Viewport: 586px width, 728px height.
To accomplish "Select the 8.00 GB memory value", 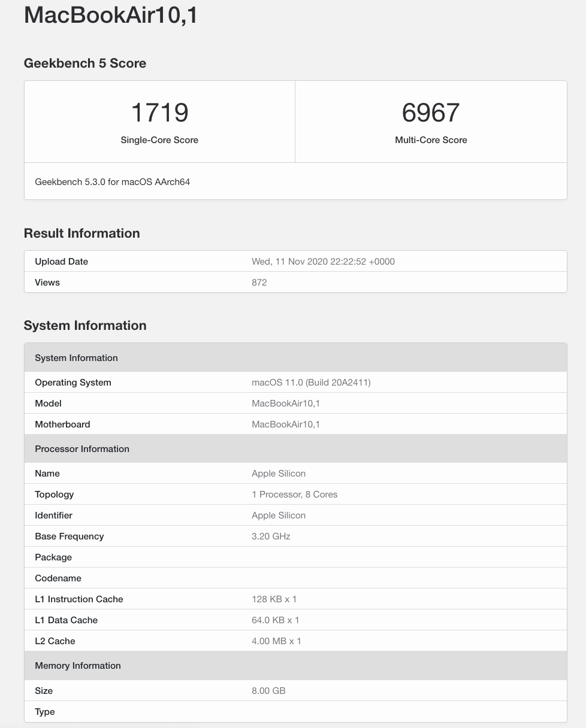I will (x=268, y=691).
